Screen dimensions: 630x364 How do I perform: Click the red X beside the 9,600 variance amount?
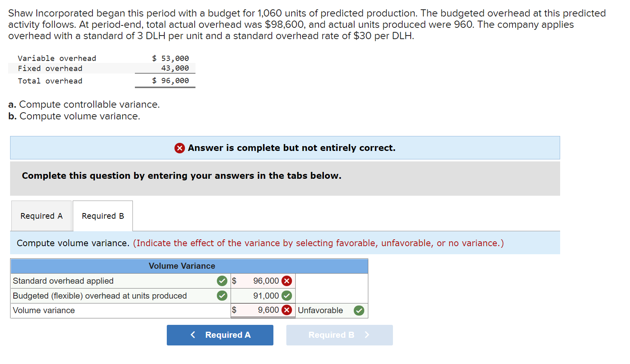coord(287,310)
